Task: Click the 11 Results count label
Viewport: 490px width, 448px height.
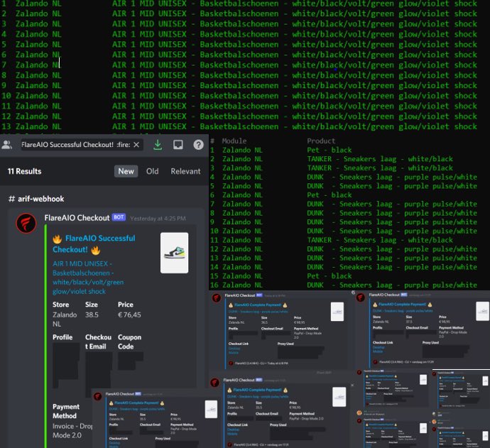Action: tap(24, 171)
